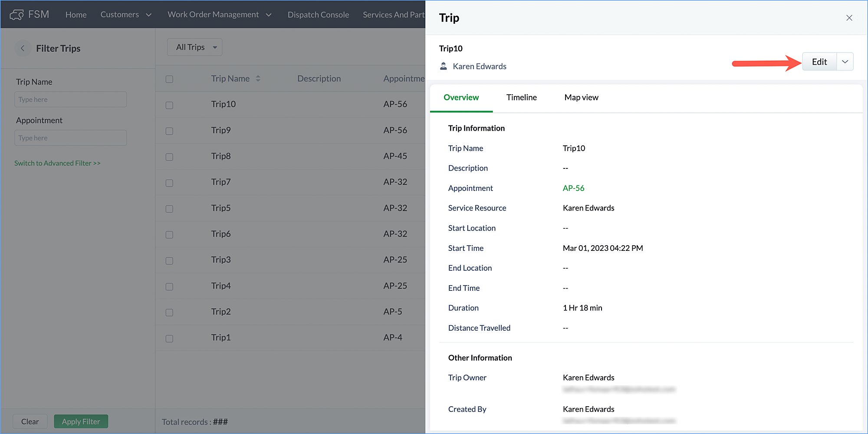Toggle the select-all trips header checkbox
The height and width of the screenshot is (434, 868).
click(x=169, y=79)
